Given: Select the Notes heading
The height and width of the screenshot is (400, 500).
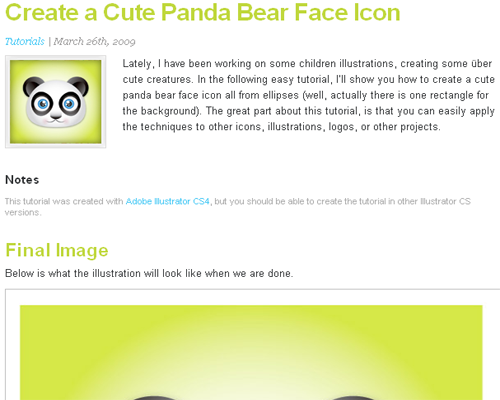Looking at the screenshot, I should (22, 180).
